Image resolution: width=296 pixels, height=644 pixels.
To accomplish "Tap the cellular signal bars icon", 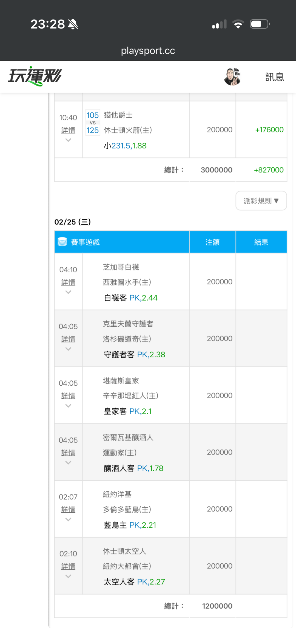I will tap(219, 24).
